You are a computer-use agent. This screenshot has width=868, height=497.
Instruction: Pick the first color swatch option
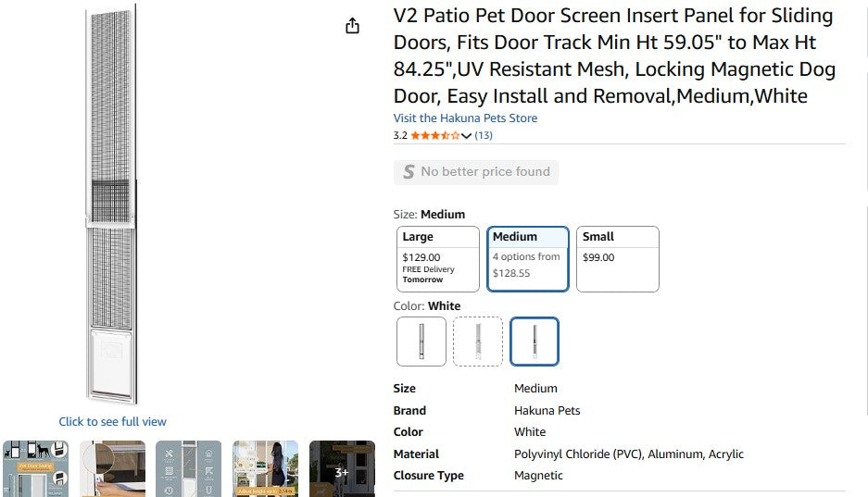(x=421, y=342)
